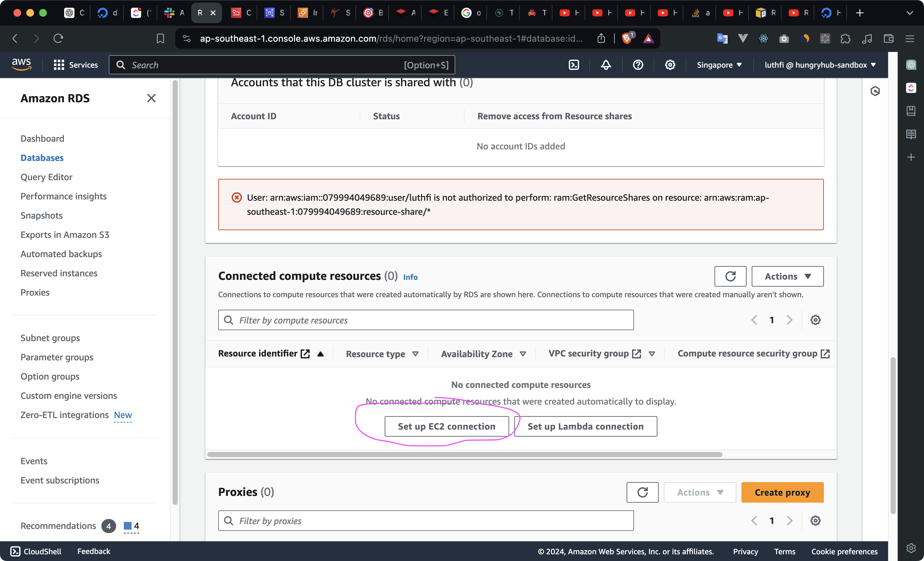This screenshot has width=924, height=561.
Task: Open compute resources table preferences gear
Action: point(815,320)
